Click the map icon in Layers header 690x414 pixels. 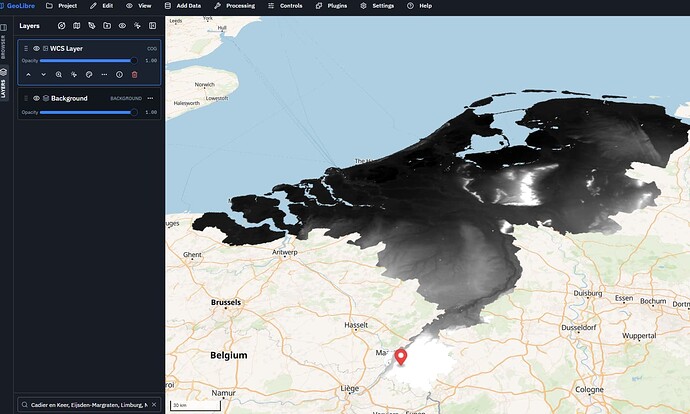77,26
